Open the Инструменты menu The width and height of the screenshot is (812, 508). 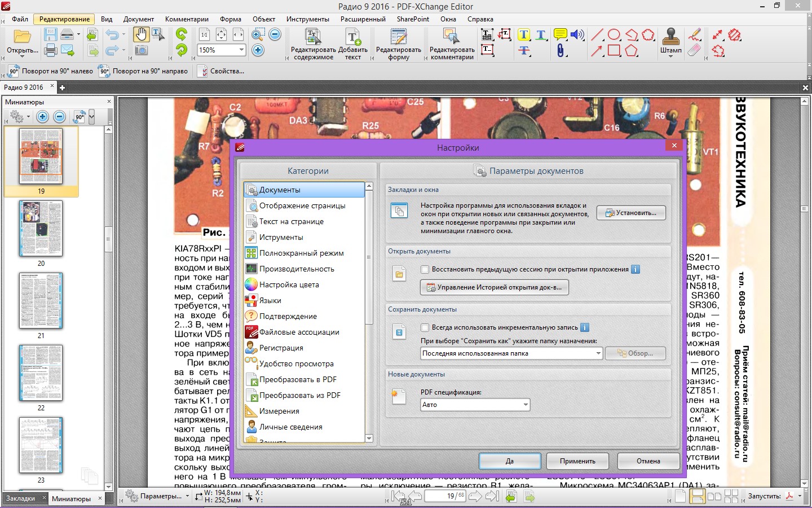click(308, 19)
